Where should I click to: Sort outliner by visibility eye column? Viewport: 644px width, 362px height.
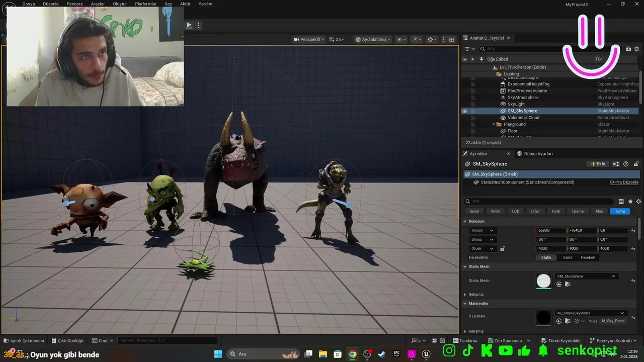coord(464,59)
